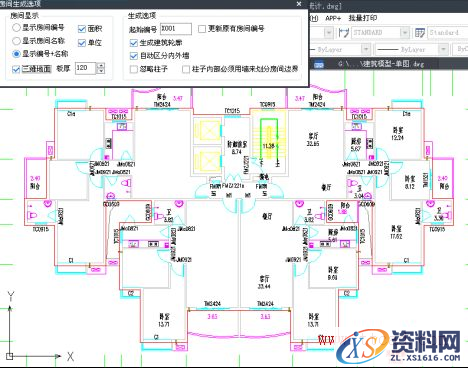This screenshot has width=468, height=368.
Task: Uncheck 自动区分内外墙 option
Action: coord(133,56)
